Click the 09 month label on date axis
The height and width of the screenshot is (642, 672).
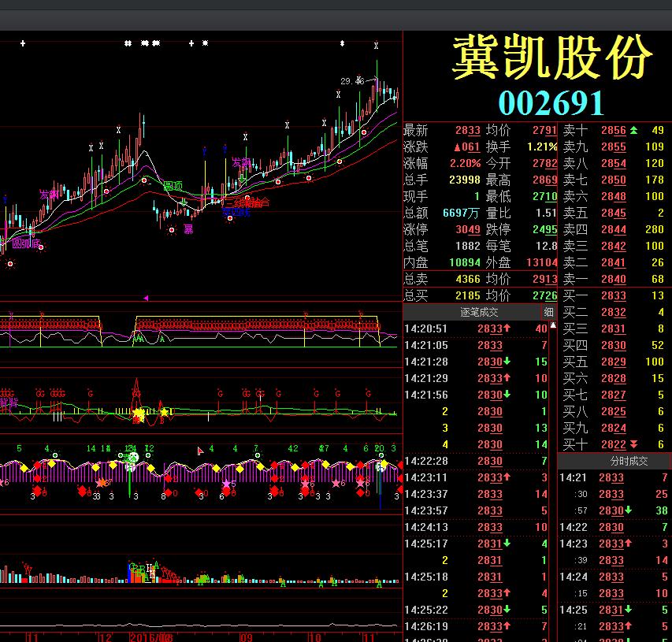246,637
